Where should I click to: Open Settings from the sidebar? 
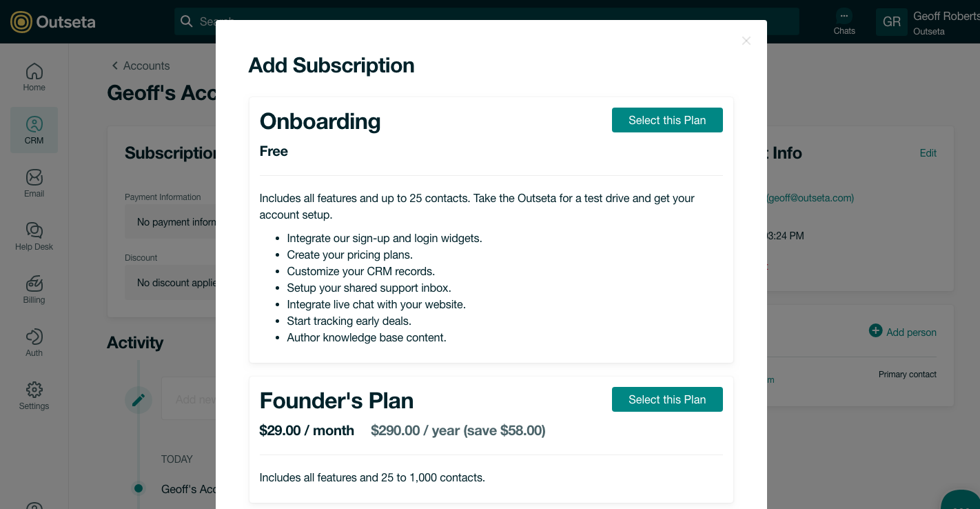34,395
